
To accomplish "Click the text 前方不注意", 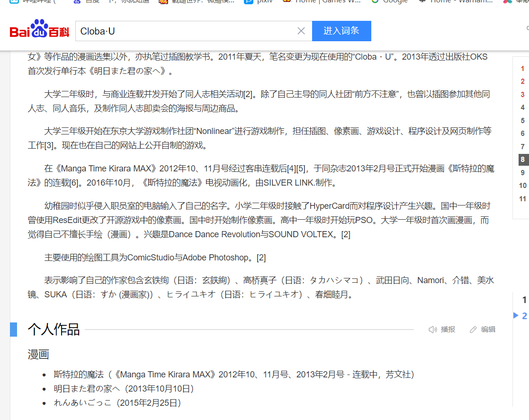I will tap(376, 94).
